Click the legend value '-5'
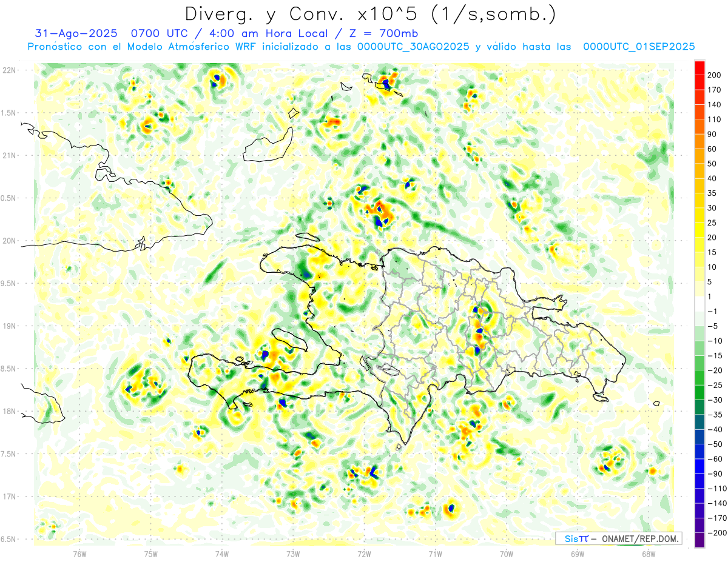Image resolution: width=728 pixels, height=562 pixels. pyautogui.click(x=713, y=326)
